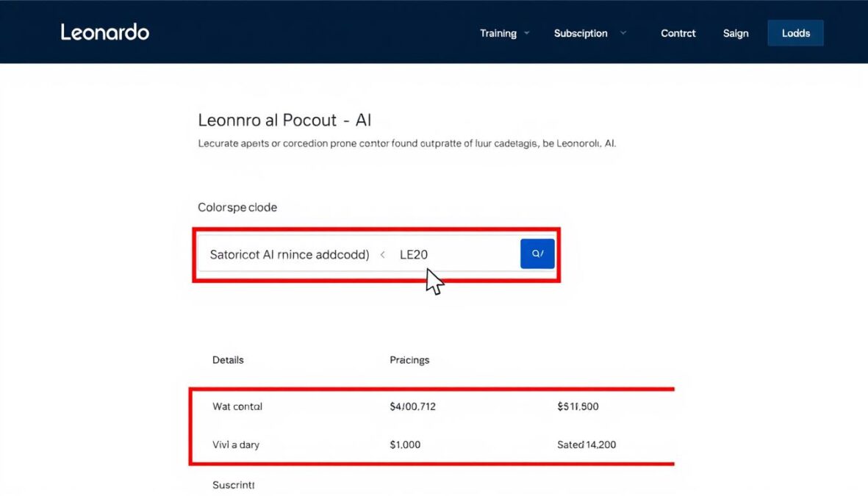Screen dimensions: 868x496
Task: Select the small chevron inside the search bar
Action: [383, 254]
